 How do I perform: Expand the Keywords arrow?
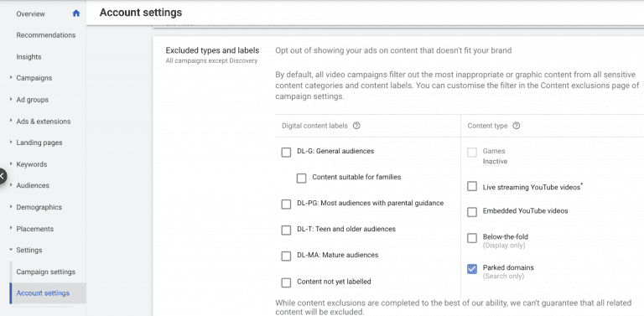tap(11, 163)
